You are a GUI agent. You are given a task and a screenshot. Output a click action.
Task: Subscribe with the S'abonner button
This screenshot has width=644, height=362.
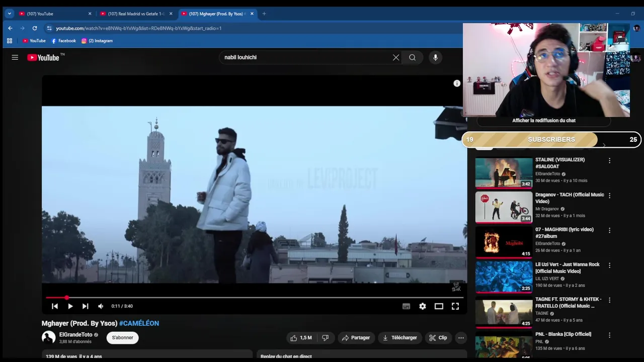122,338
